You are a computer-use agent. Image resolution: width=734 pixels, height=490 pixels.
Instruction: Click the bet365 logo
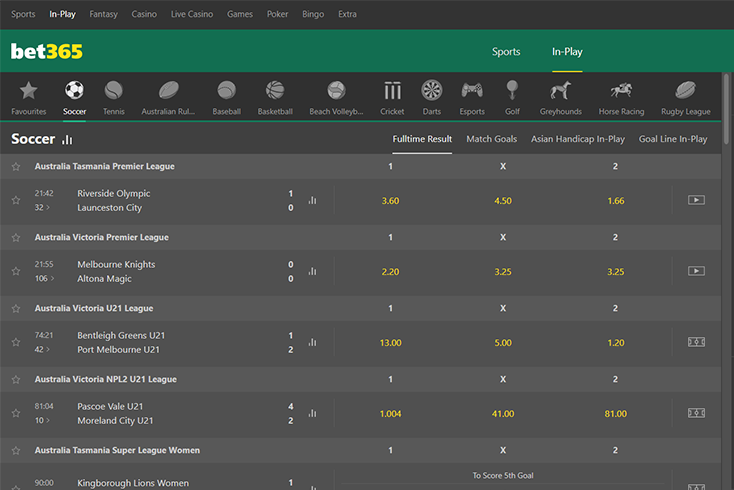46,51
